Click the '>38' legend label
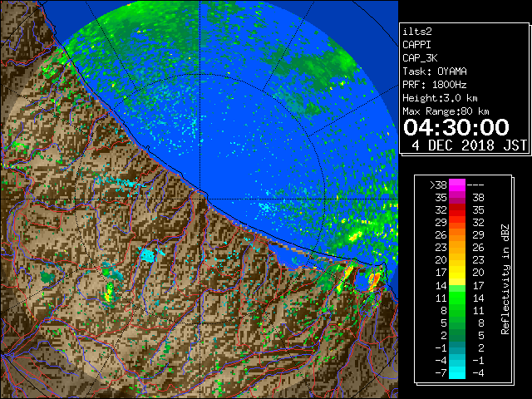This screenshot has height=399, width=532. 438,185
